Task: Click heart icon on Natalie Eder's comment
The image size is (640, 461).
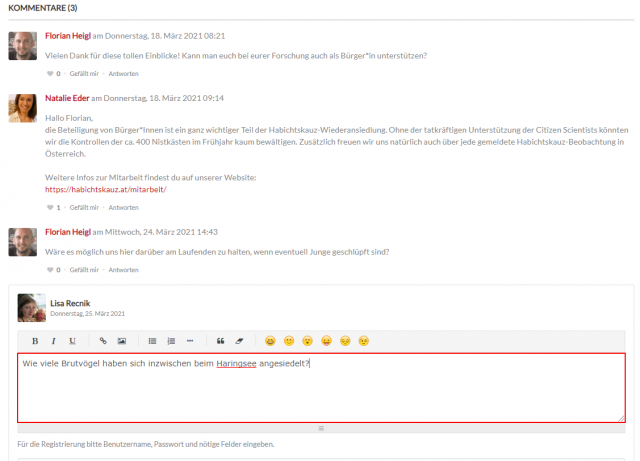Action: (x=50, y=207)
